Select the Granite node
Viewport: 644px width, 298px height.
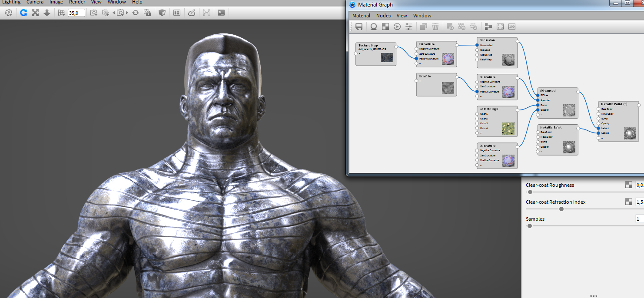[436, 84]
